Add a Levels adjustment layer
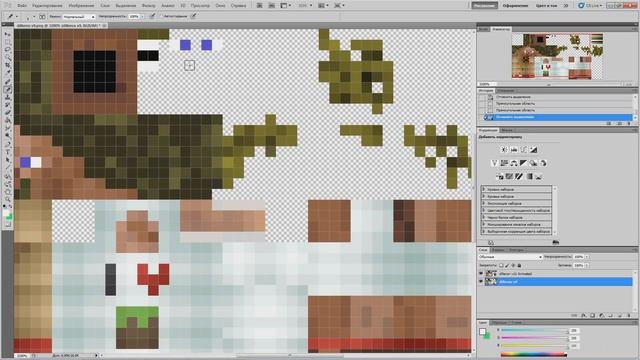This screenshot has height=360, width=640. pos(514,150)
